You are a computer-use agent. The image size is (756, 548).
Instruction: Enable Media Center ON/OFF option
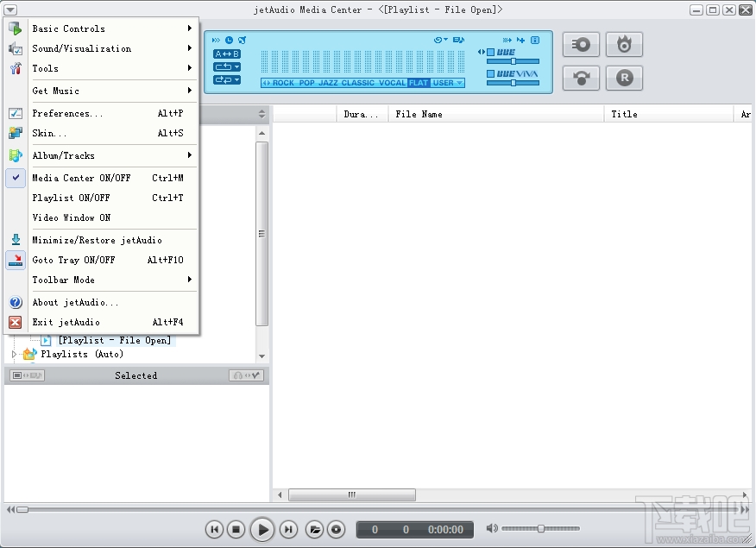pos(82,178)
